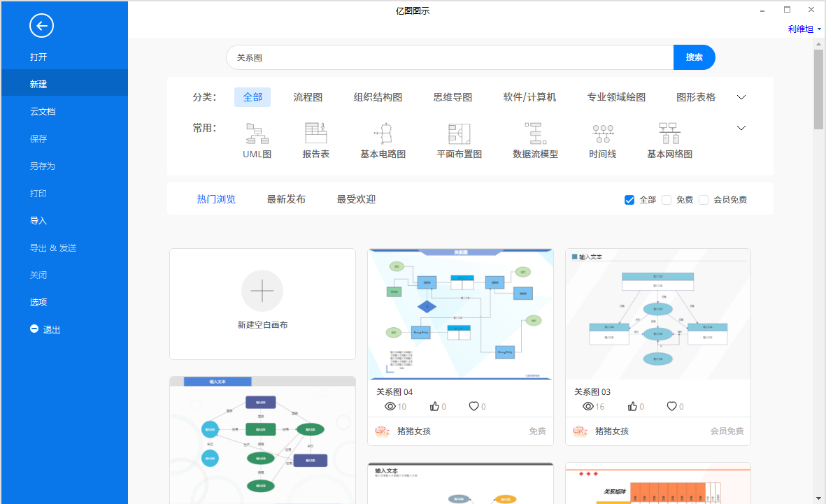This screenshot has height=504, width=826.
Task: Select the 组织结构图 category filter
Action: pos(378,97)
